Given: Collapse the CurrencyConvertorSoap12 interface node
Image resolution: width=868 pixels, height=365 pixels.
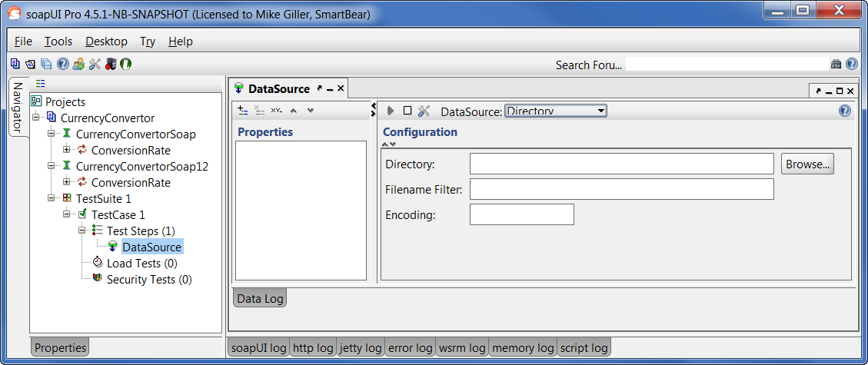Looking at the screenshot, I should click(52, 166).
